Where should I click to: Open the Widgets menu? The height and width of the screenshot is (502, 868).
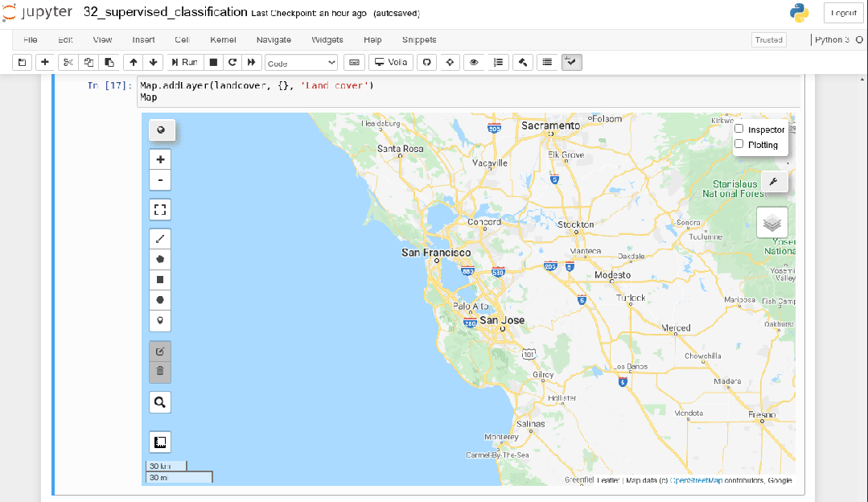point(327,39)
